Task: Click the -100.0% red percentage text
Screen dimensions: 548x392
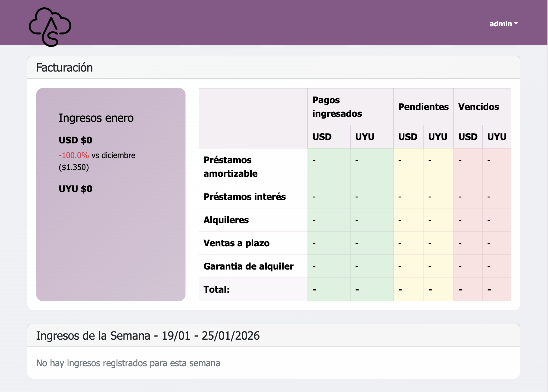Action: click(x=74, y=155)
